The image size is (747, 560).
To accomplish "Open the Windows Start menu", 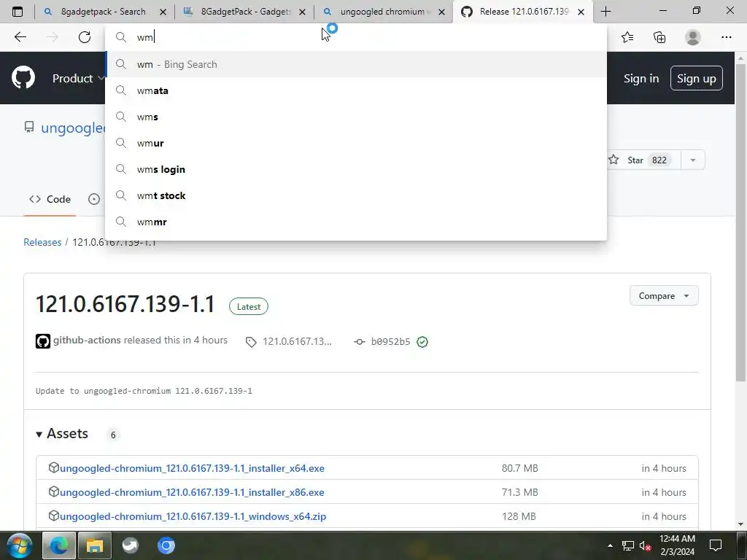I will [20, 545].
